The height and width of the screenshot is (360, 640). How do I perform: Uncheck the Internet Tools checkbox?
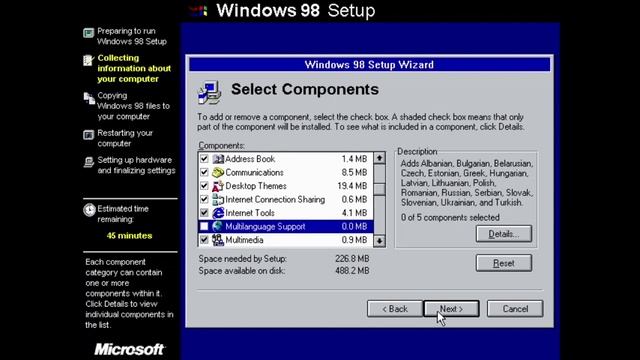[204, 213]
